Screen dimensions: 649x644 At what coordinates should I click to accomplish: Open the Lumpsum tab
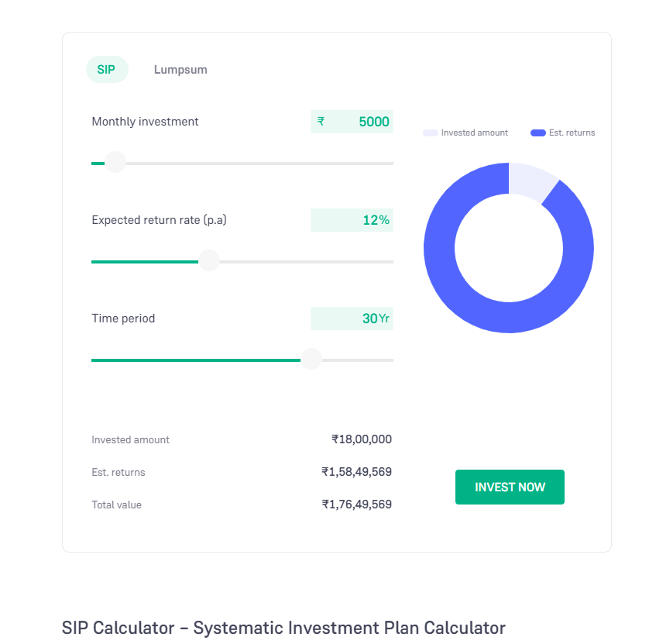click(x=180, y=70)
